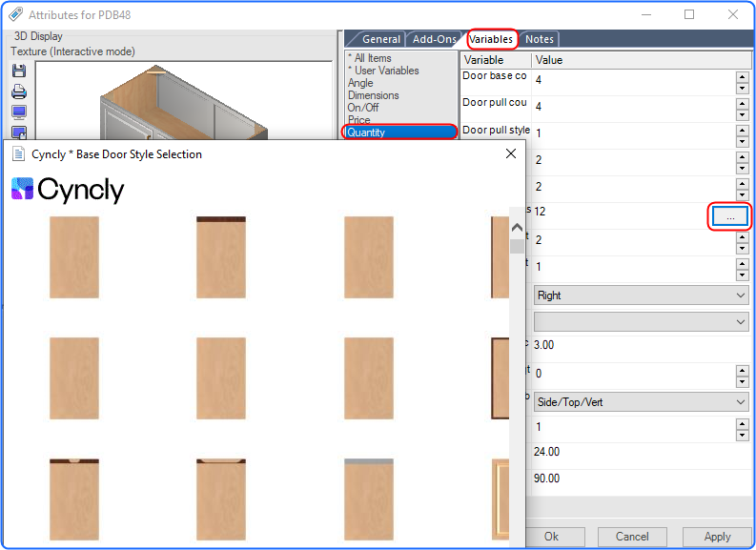Image resolution: width=756 pixels, height=550 pixels.
Task: Decrease the Door pull count value
Action: click(x=742, y=114)
